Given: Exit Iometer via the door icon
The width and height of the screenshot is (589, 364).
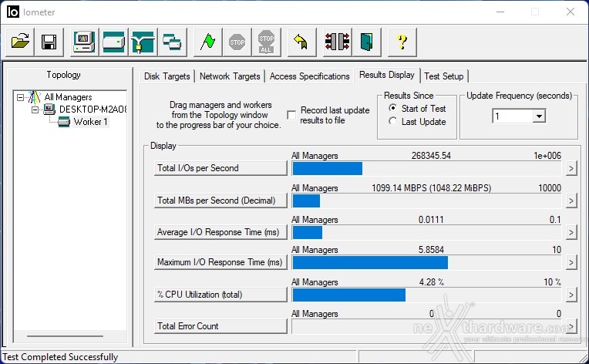Looking at the screenshot, I should 367,42.
